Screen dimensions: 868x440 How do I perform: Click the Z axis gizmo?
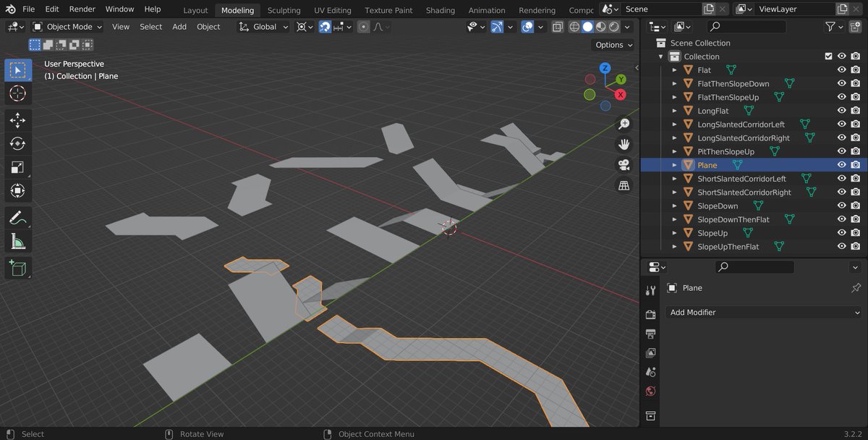point(606,69)
